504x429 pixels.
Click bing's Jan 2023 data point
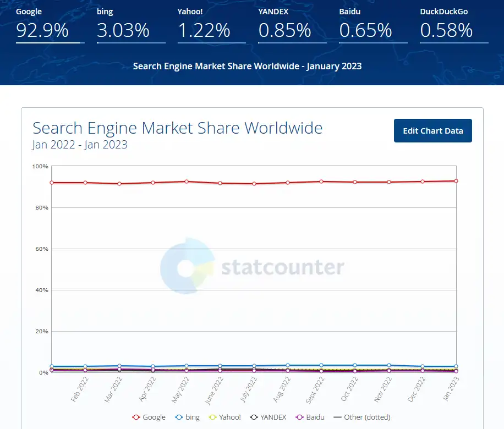click(456, 366)
